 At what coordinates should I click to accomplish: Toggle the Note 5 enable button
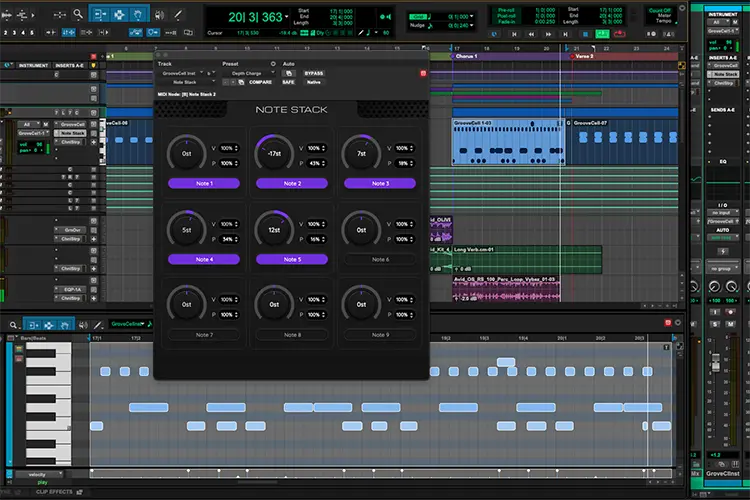point(292,259)
